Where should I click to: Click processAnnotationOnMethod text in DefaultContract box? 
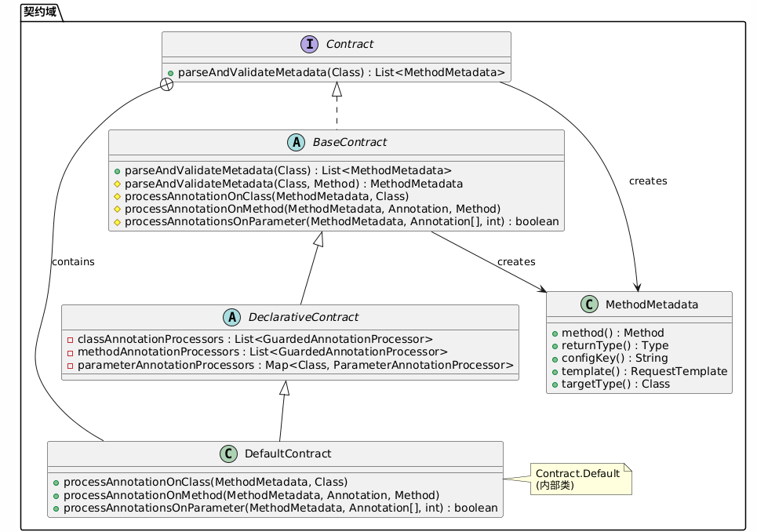coord(252,495)
